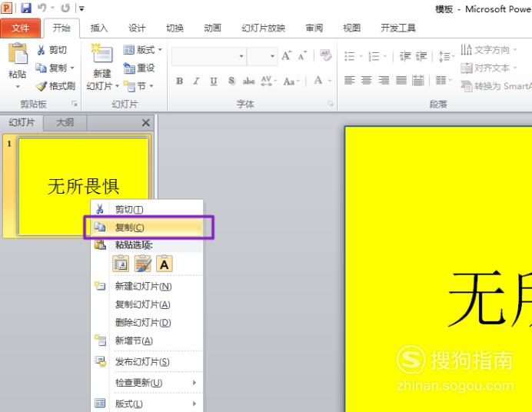
Task: Select slide 1 thumbnail 无所畏惧
Action: (83, 186)
